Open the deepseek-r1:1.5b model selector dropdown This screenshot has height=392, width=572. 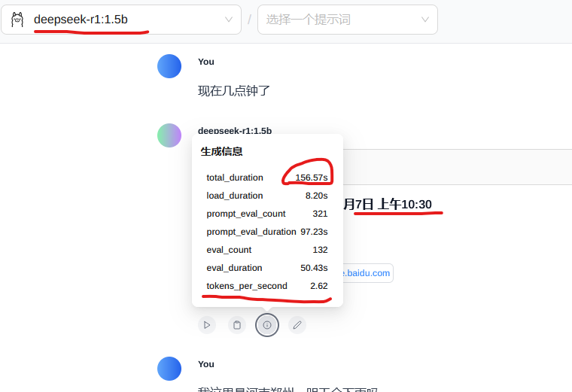click(x=121, y=20)
